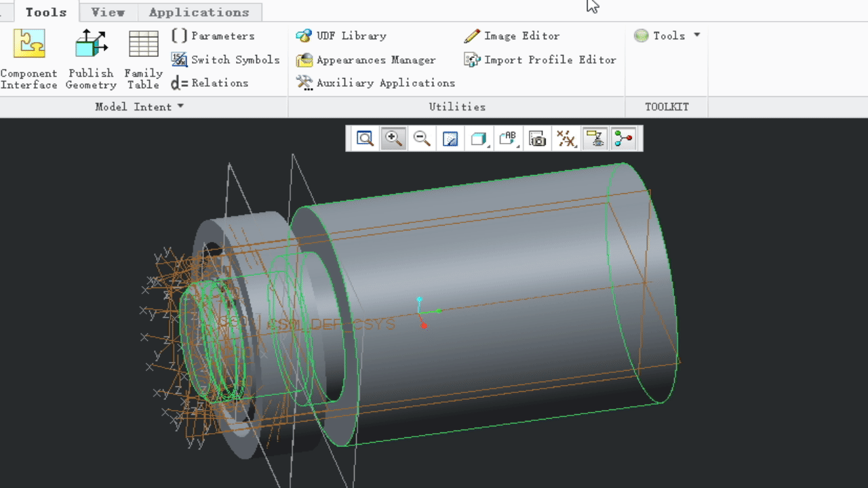Open the Parameters dialog
This screenshot has width=868, height=488.
coord(213,36)
